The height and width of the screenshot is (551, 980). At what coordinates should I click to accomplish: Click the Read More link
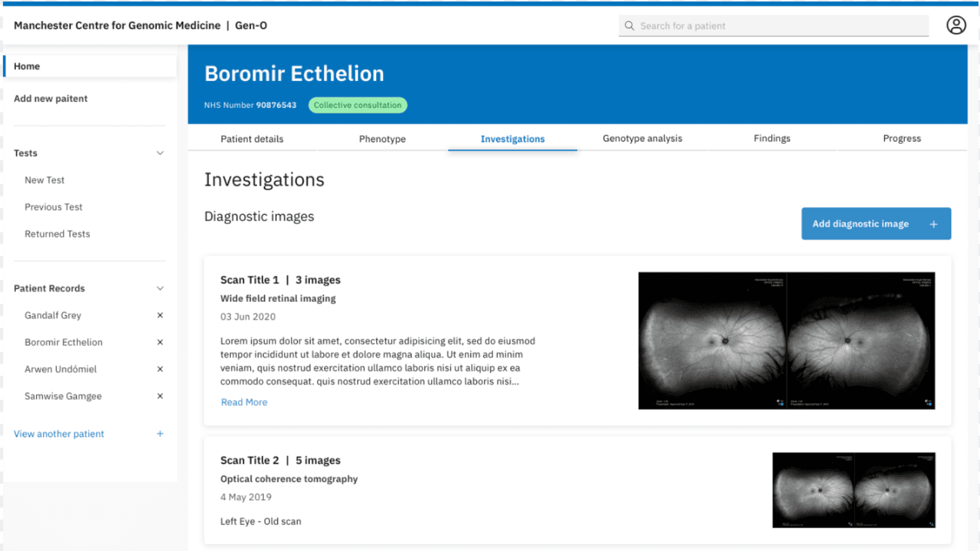click(x=244, y=402)
